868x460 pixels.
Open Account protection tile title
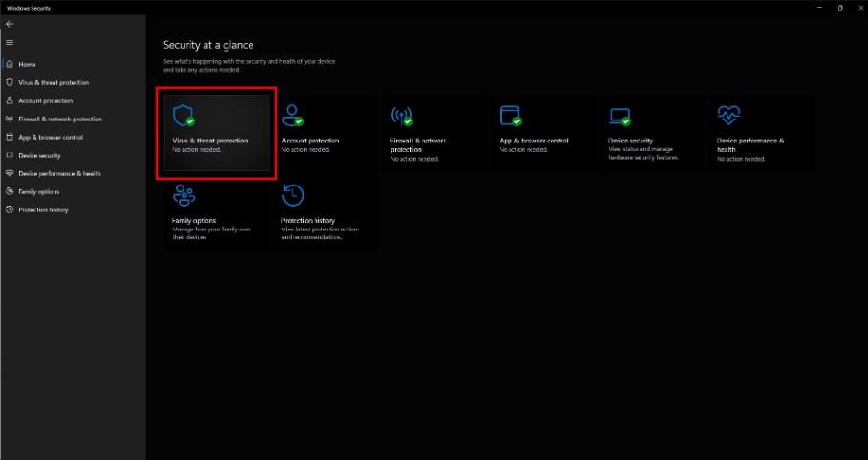pyautogui.click(x=311, y=141)
